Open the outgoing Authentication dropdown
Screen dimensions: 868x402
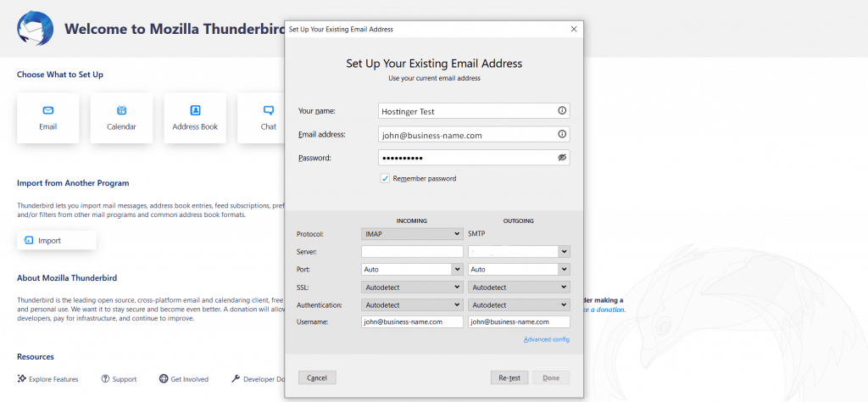(519, 304)
